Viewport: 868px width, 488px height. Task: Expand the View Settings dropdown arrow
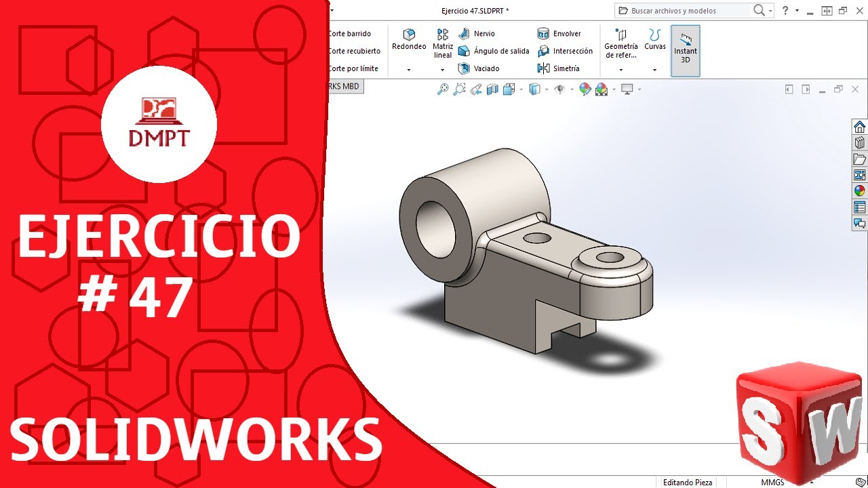coord(639,89)
